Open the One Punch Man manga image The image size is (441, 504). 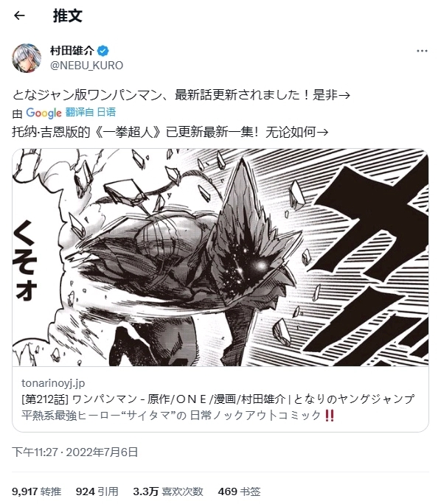pos(220,257)
